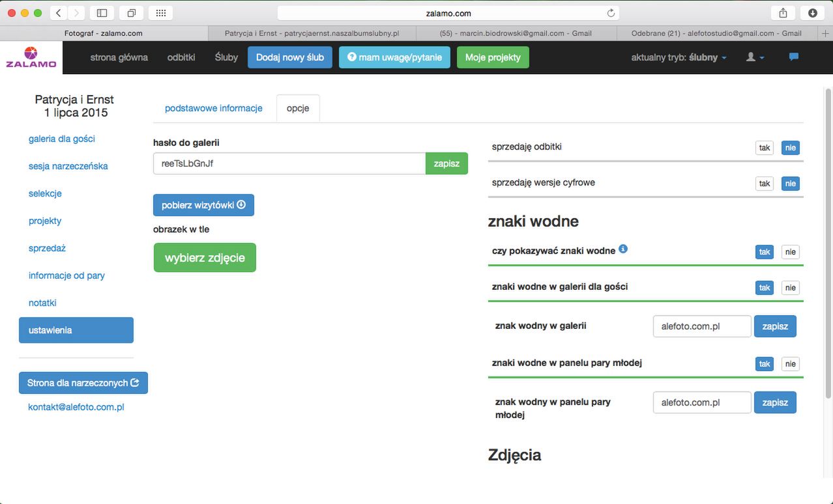This screenshot has width=833, height=504.
Task: Open notatki in sidebar
Action: [42, 303]
